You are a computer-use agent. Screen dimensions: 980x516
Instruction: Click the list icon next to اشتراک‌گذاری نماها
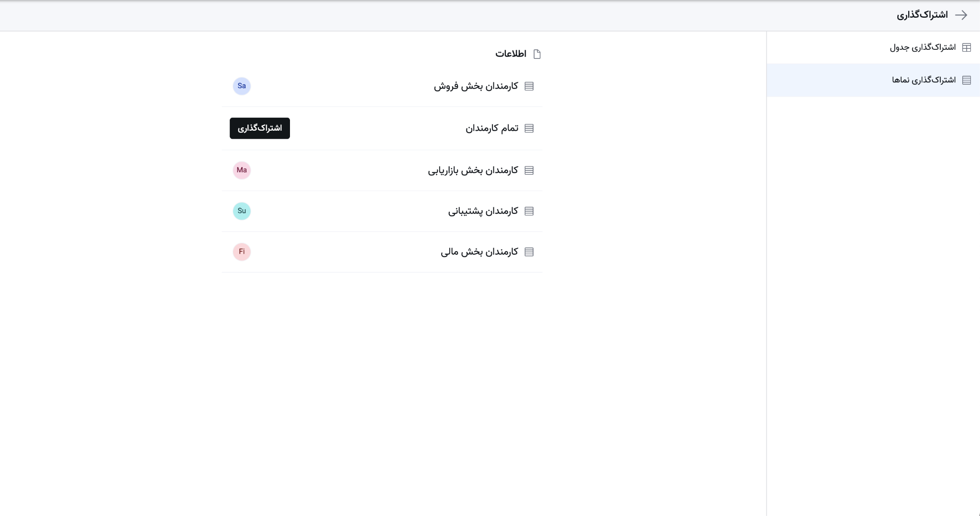pyautogui.click(x=967, y=79)
